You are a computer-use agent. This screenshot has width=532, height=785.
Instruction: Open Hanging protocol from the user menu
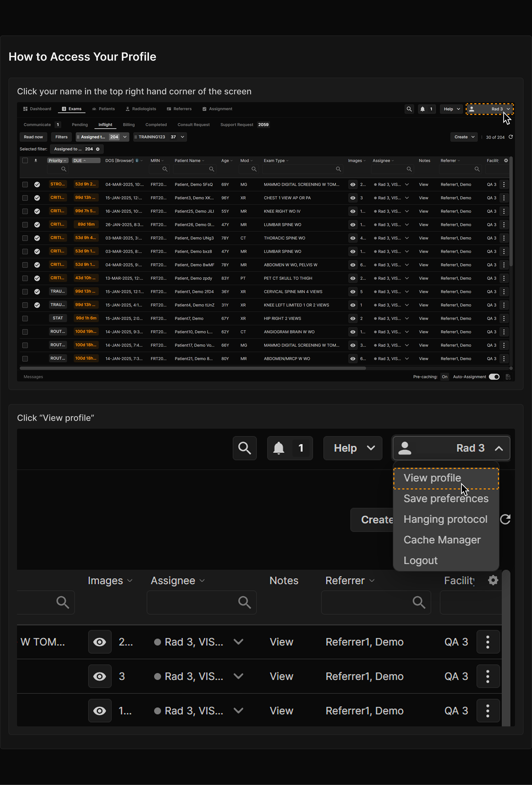[446, 519]
